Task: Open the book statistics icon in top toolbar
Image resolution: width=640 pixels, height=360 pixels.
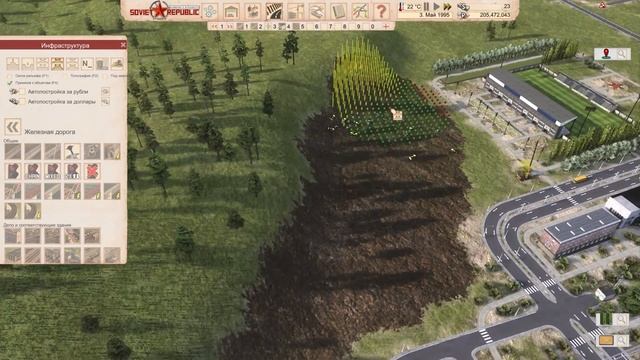Action: click(x=338, y=11)
